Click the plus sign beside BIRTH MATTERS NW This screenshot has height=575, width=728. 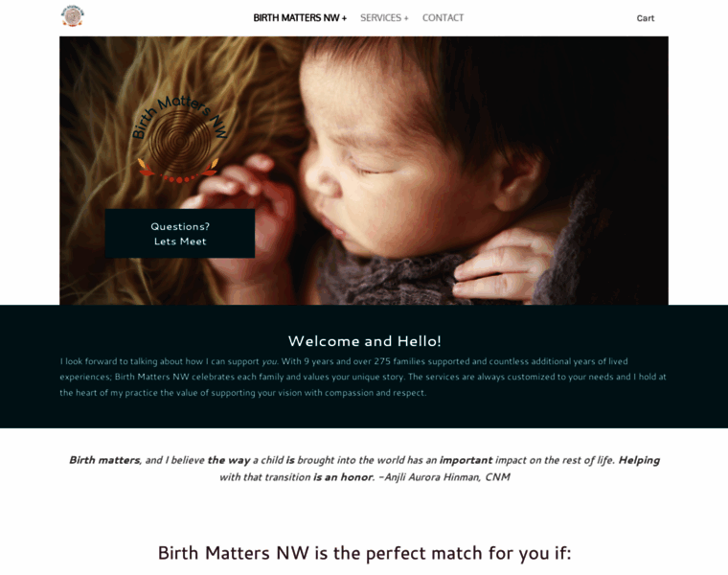pos(344,18)
